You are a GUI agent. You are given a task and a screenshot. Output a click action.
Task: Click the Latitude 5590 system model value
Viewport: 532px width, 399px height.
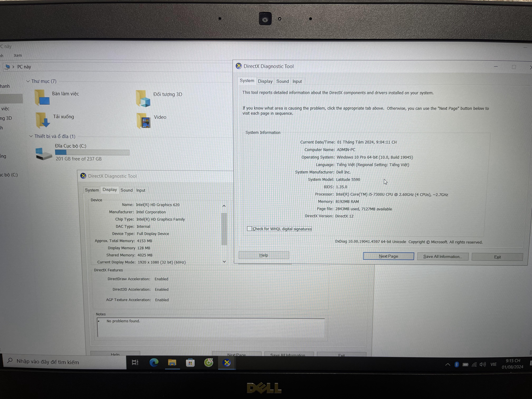tap(348, 179)
